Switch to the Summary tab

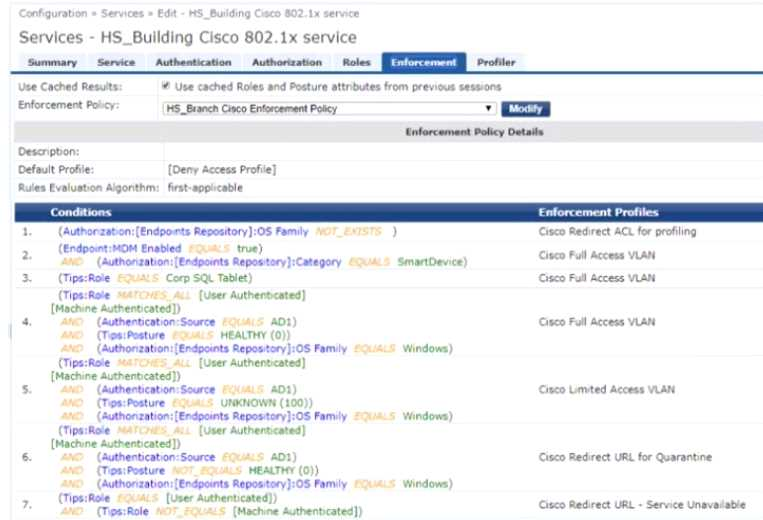click(x=52, y=63)
